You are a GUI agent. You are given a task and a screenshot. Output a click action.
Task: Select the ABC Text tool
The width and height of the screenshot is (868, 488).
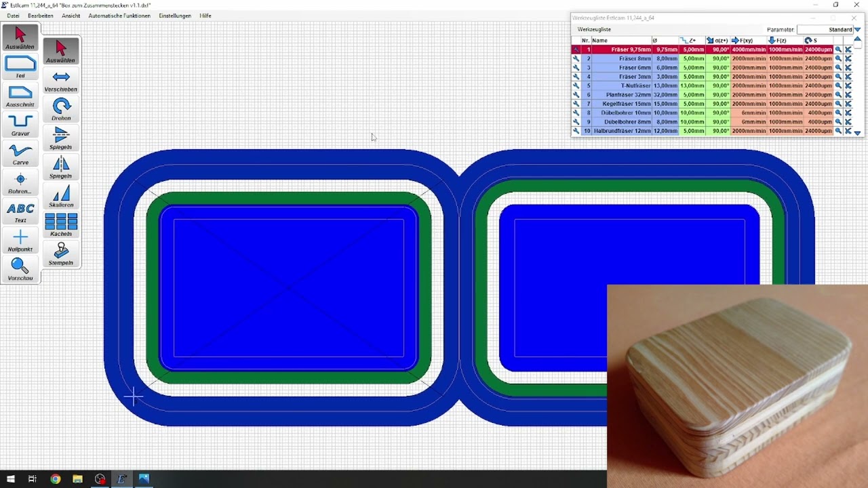[x=20, y=212]
